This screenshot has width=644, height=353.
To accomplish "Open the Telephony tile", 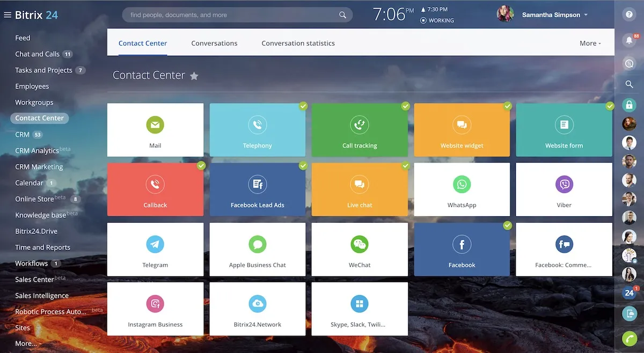I will click(258, 130).
